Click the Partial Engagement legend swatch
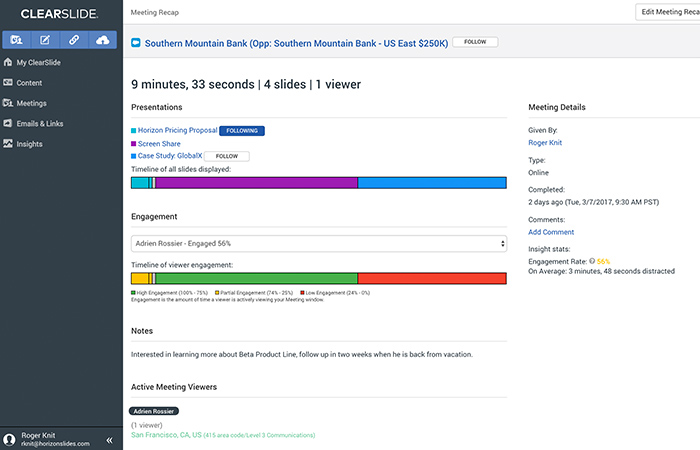The height and width of the screenshot is (450, 700). point(217,293)
